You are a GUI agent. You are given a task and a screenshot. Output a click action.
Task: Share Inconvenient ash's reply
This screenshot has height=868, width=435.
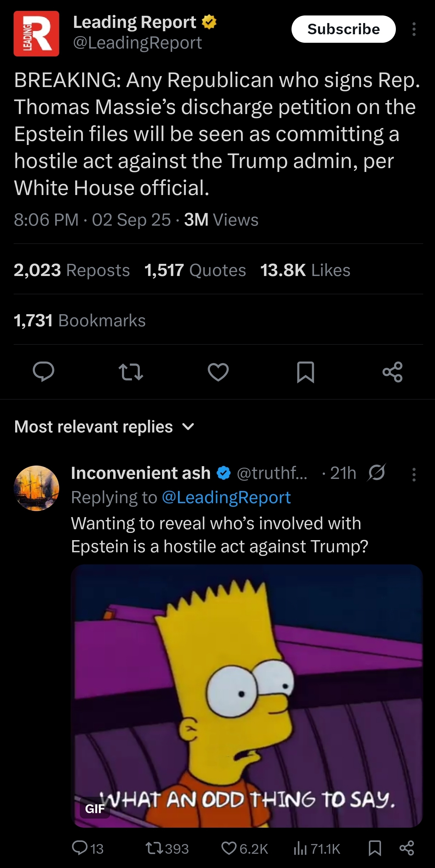[406, 848]
